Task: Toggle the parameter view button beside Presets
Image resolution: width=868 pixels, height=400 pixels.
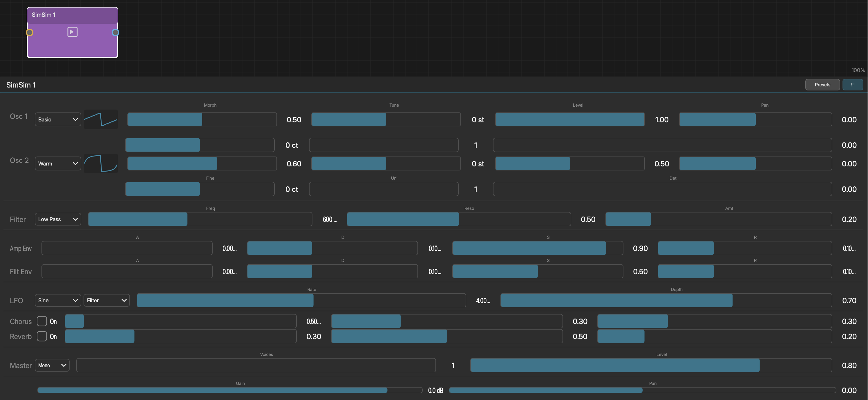Action: coord(853,85)
